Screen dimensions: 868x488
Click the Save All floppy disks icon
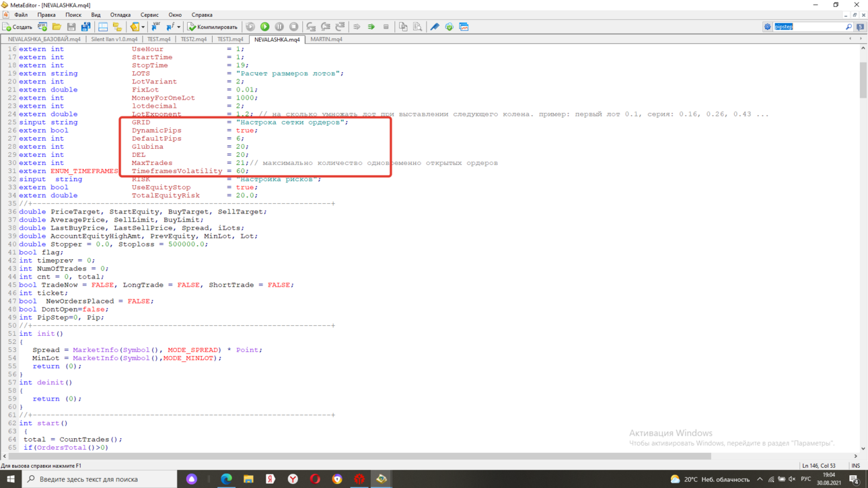86,27
